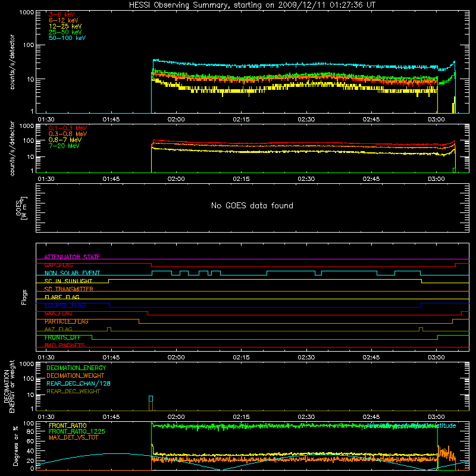The width and height of the screenshot is (476, 476).
Task: Click the 02:15 tick under the flags panel
Action: tap(241, 358)
